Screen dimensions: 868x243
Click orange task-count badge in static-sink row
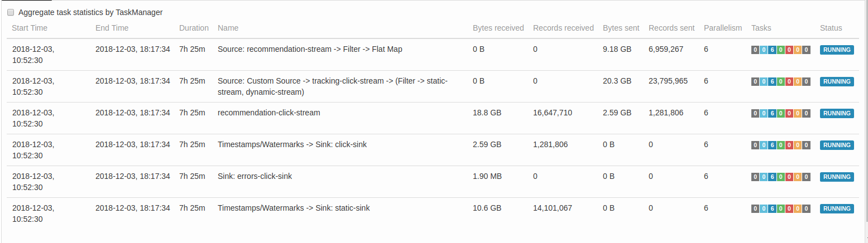click(x=798, y=209)
